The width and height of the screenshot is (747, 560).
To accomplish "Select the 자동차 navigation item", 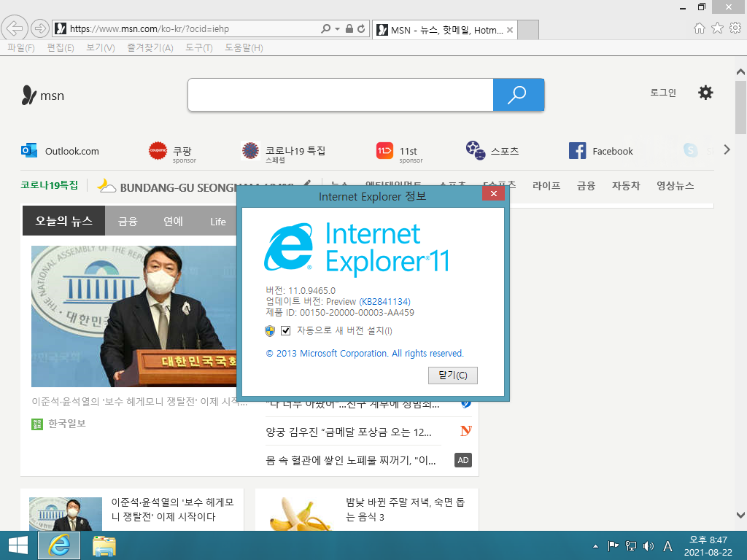I will coord(626,186).
